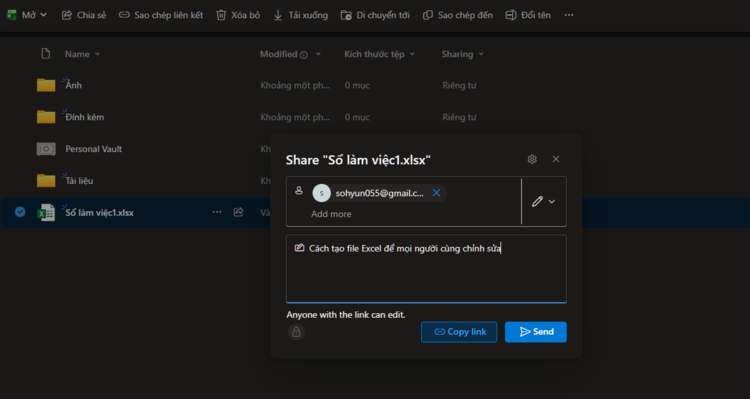Open the share dialog settings gear
Viewport: 750px width, 399px height.
coord(532,159)
